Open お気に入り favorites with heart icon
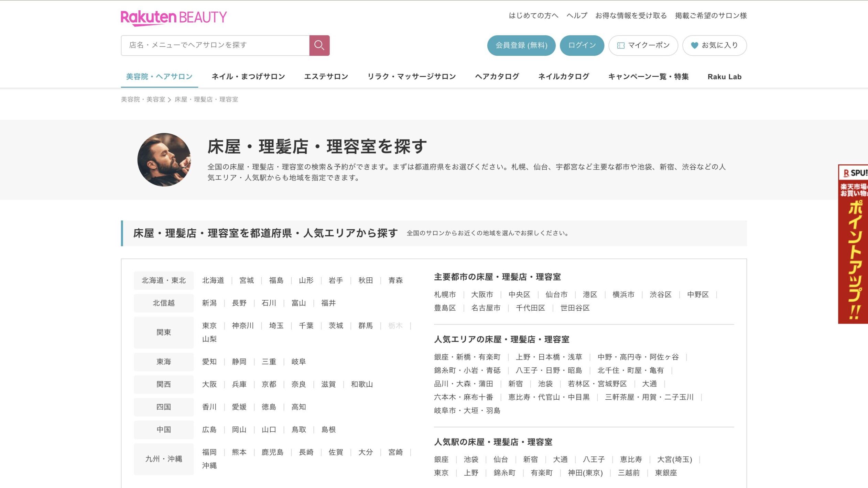This screenshot has width=868, height=488. pos(714,45)
